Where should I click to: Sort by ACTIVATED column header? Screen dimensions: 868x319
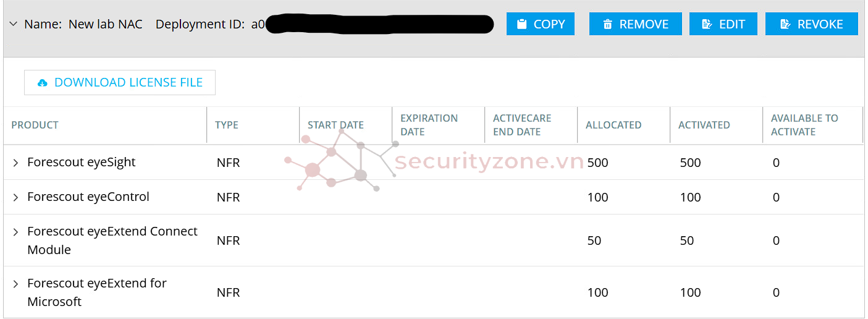[x=704, y=125]
